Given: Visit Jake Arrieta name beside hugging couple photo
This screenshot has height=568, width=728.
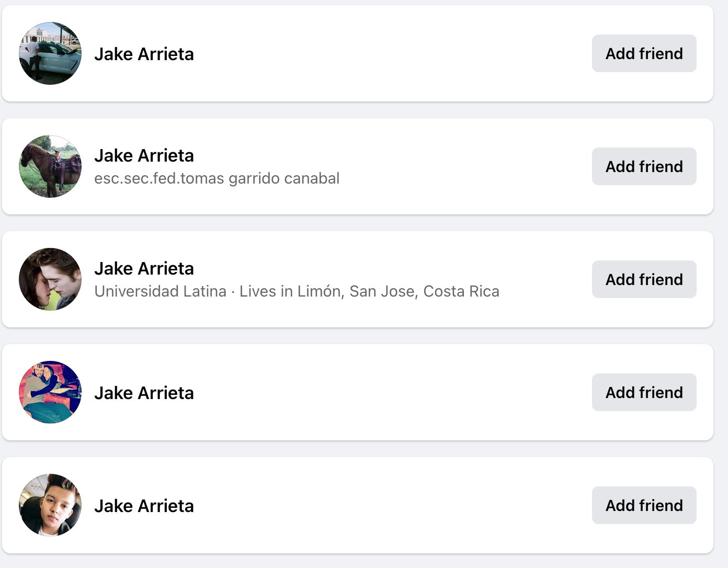Looking at the screenshot, I should [144, 393].
